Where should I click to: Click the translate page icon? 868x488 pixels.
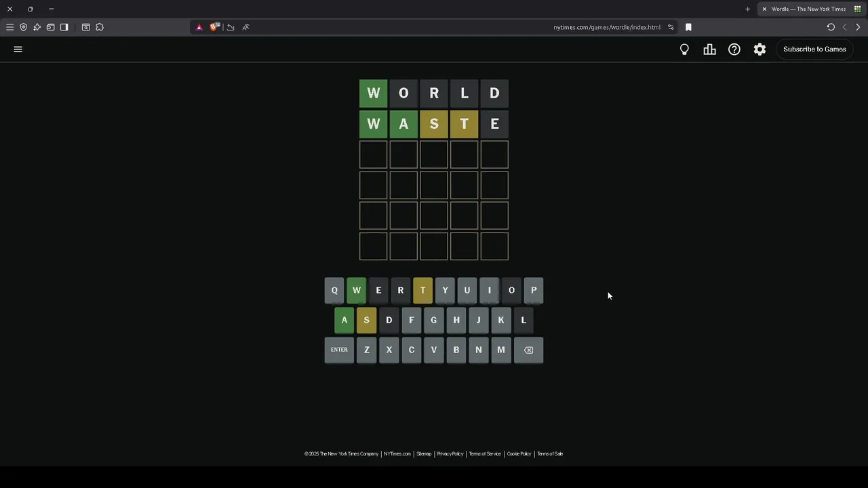point(245,27)
